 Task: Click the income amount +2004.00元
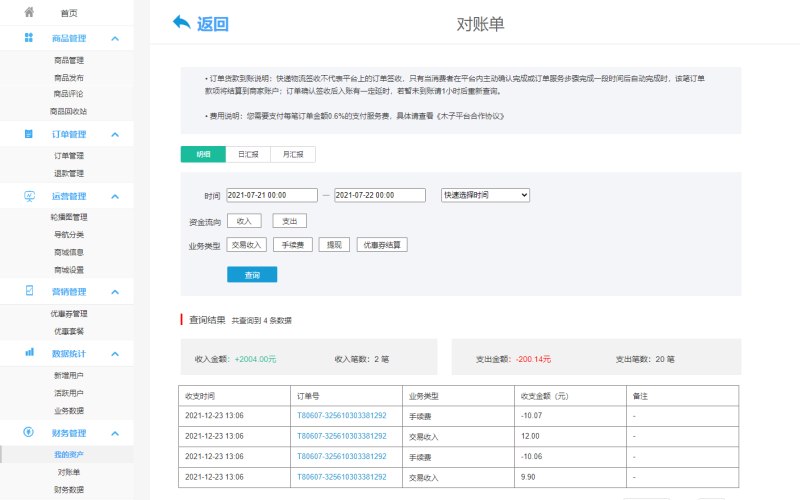click(255, 359)
